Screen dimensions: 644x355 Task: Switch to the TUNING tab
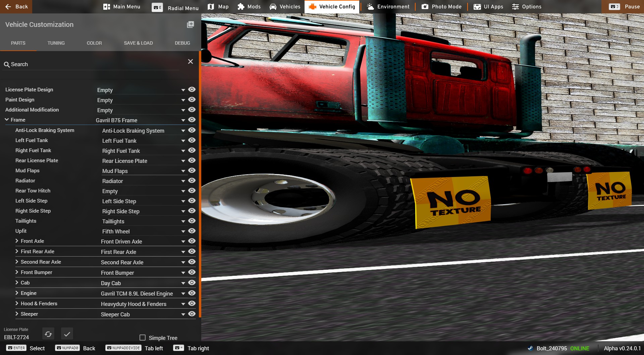[x=56, y=43]
